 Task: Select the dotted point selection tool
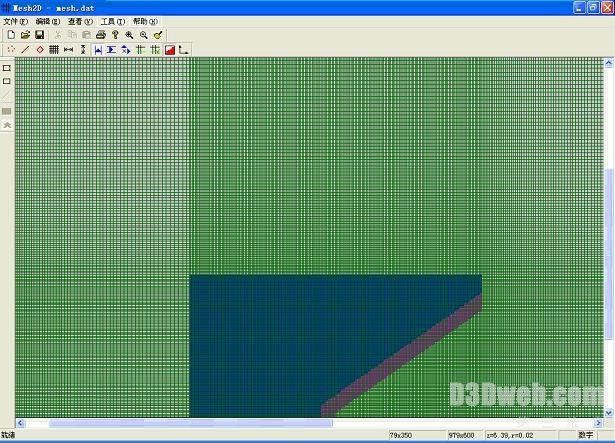(11, 49)
